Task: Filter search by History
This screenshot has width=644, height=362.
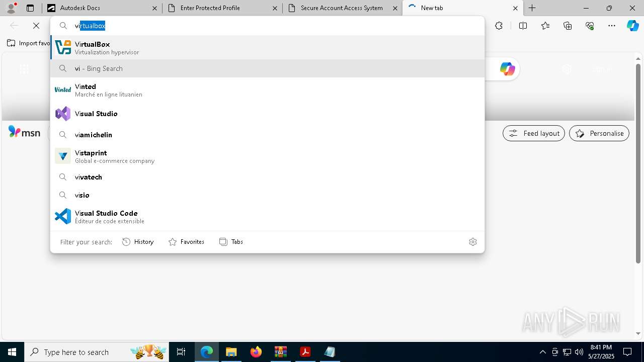Action: [138, 242]
